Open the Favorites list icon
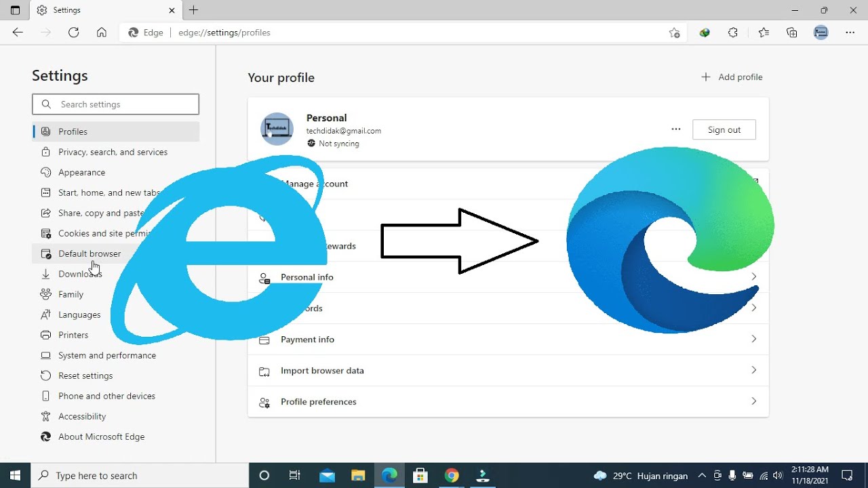The height and width of the screenshot is (488, 868). pyautogui.click(x=764, y=33)
